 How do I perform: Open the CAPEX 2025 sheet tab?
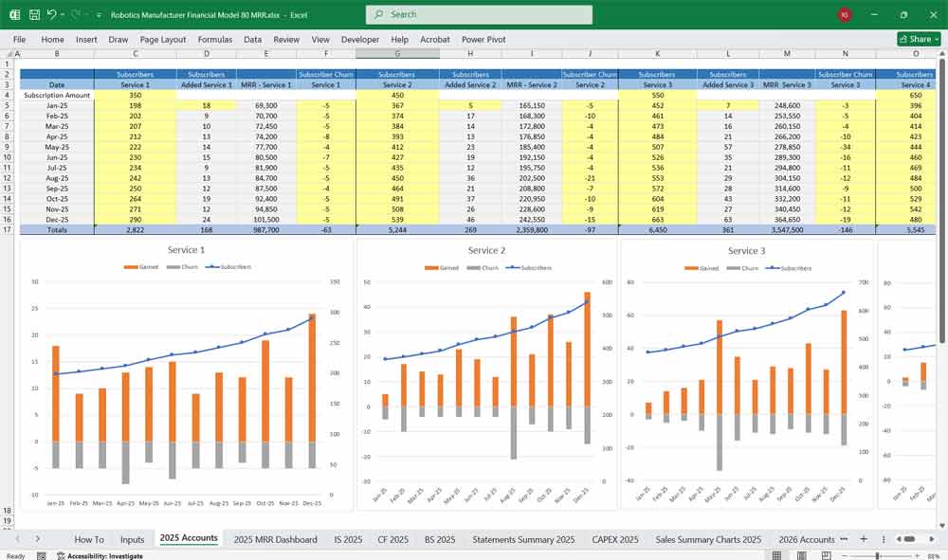(x=614, y=539)
